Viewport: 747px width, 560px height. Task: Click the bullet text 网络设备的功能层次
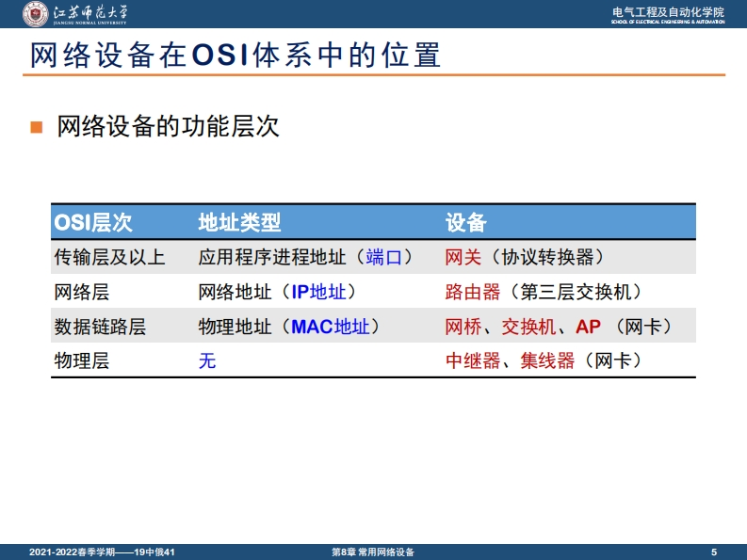[x=168, y=127]
